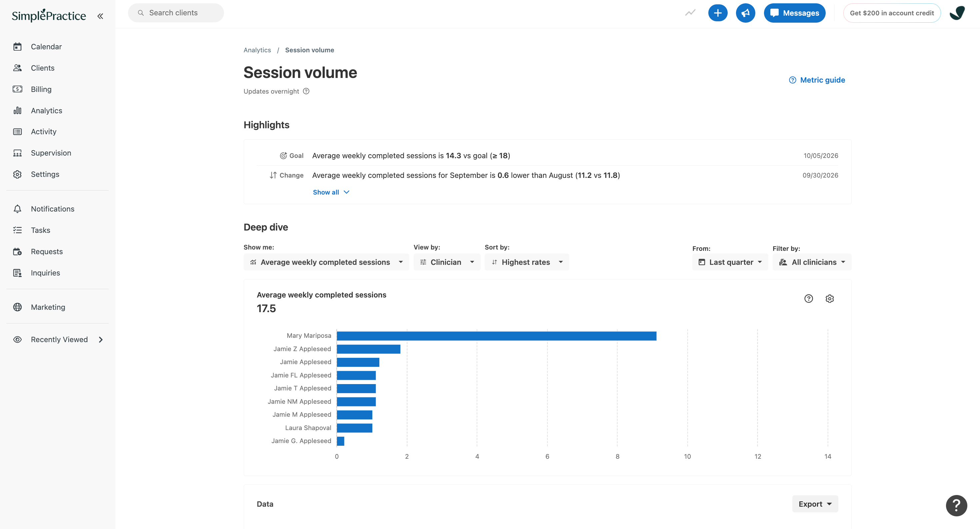Click the Marketing globe icon
The height and width of the screenshot is (529, 980).
click(x=17, y=307)
